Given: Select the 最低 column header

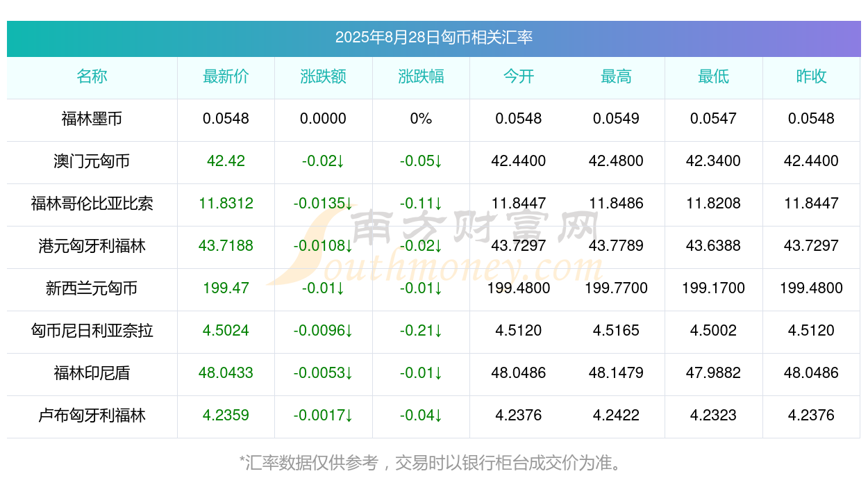Looking at the screenshot, I should tap(713, 76).
